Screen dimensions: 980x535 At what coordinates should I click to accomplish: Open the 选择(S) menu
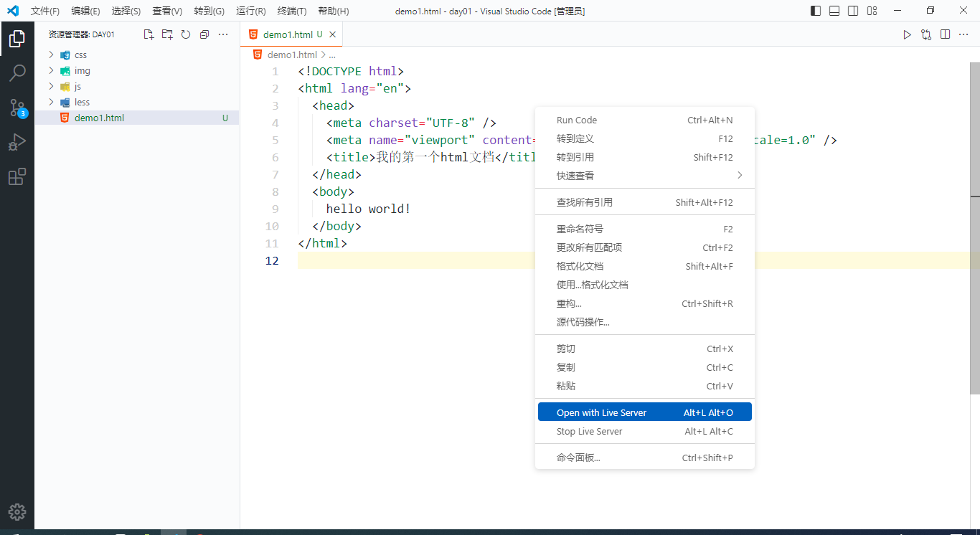[x=126, y=11]
